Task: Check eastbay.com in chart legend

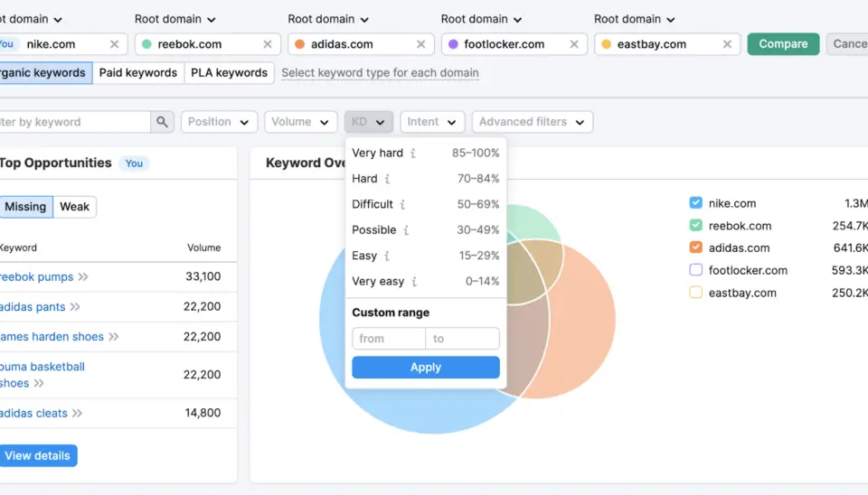Action: pyautogui.click(x=696, y=292)
